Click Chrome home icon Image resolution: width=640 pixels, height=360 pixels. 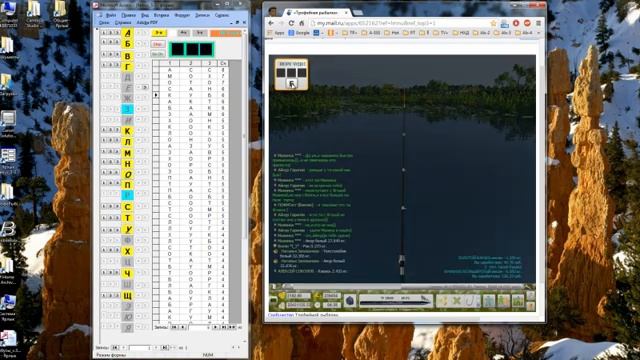[302, 23]
